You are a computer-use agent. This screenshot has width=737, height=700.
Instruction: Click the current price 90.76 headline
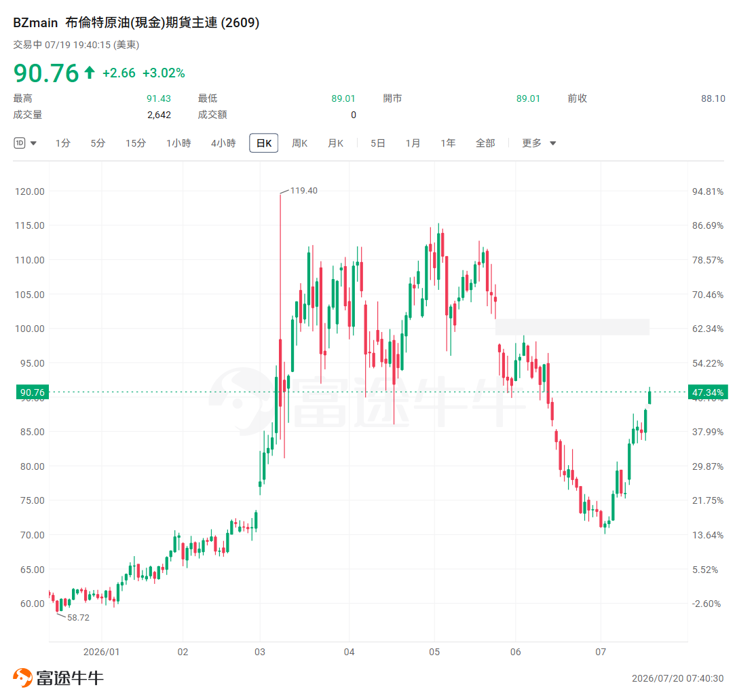46,73
